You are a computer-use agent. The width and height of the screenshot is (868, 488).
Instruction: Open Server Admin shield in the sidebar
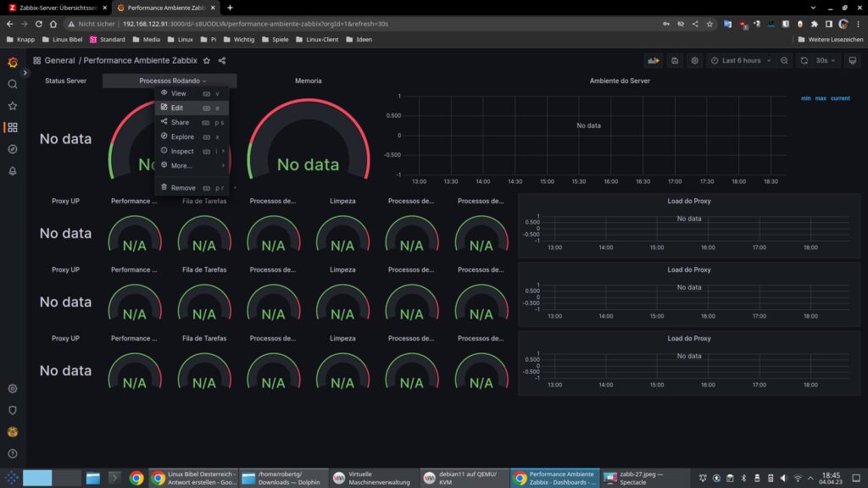[12, 410]
